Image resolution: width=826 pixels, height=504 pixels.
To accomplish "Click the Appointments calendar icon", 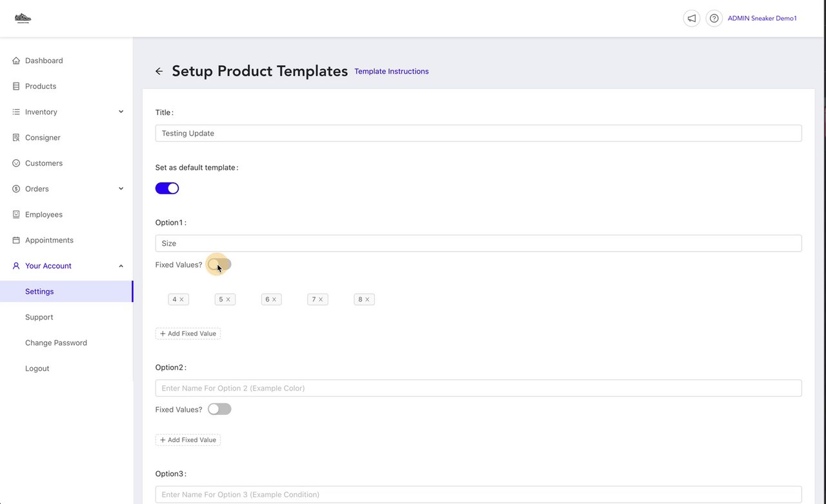I will click(16, 240).
